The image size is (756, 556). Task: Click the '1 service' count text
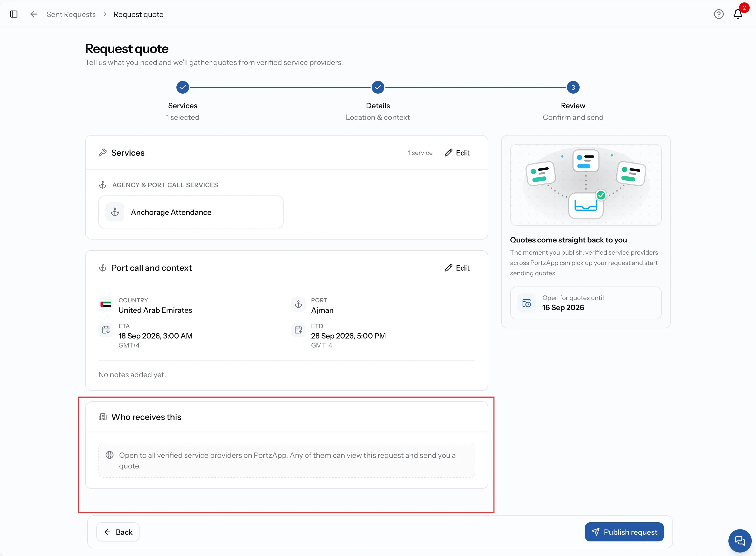point(420,153)
